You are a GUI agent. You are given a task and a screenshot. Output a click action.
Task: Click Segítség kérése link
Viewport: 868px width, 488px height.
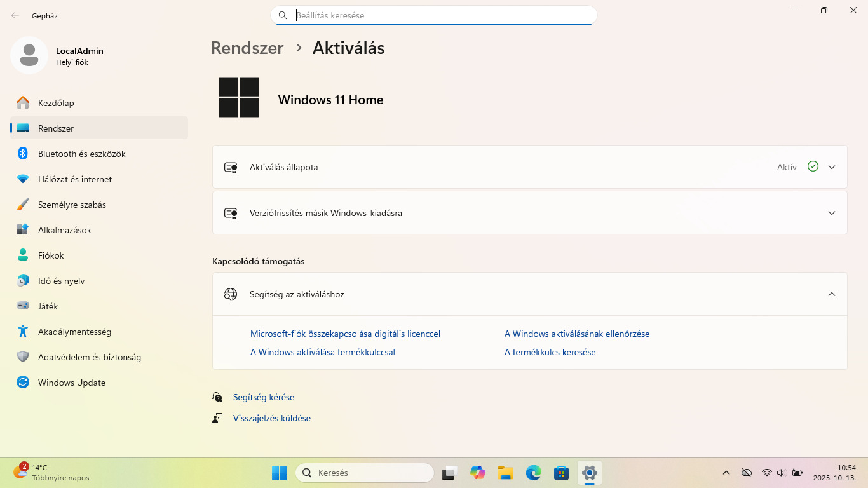(x=264, y=397)
